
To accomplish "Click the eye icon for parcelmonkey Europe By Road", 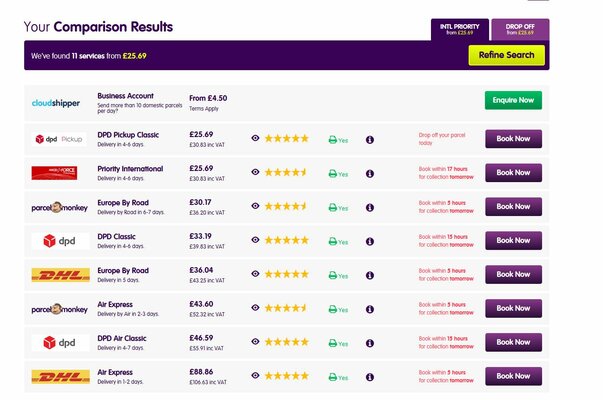I will (x=255, y=206).
